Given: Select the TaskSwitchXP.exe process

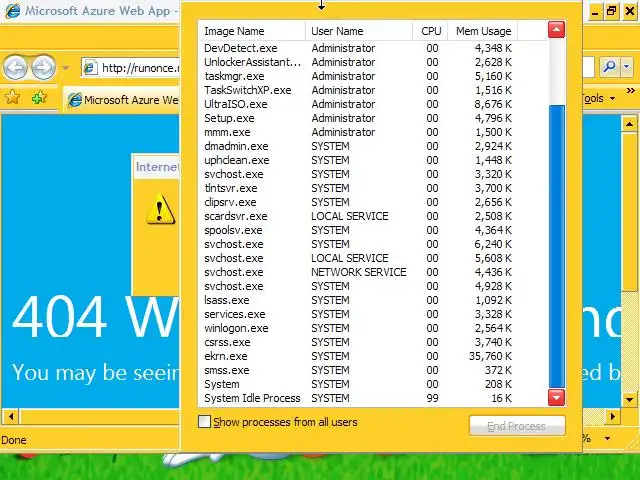Looking at the screenshot, I should pos(358,90).
